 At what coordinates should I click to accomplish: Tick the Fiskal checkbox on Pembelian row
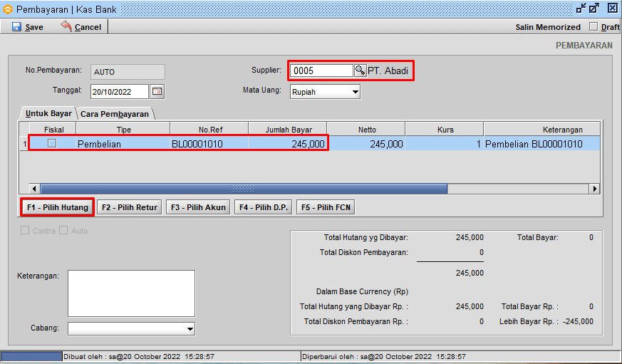pos(52,144)
